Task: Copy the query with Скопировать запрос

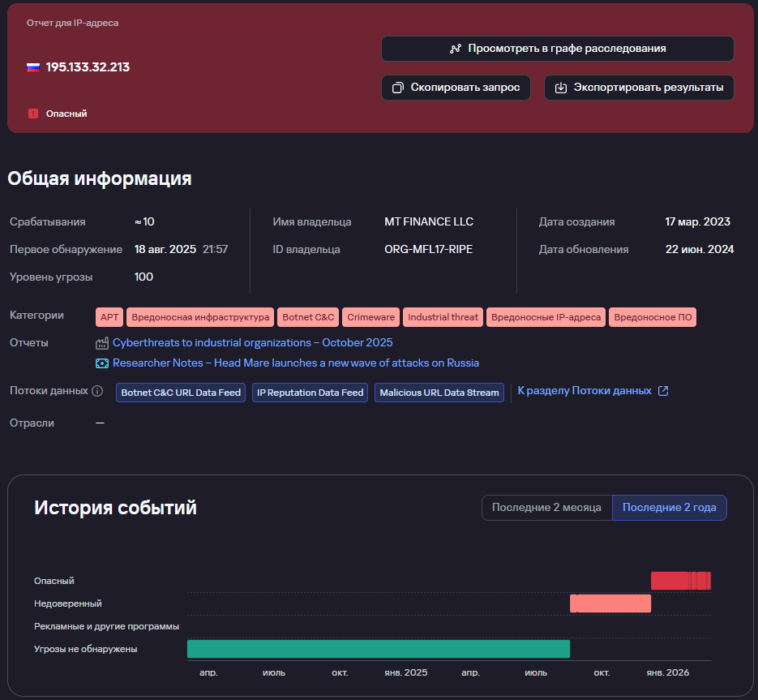Action: [x=456, y=88]
